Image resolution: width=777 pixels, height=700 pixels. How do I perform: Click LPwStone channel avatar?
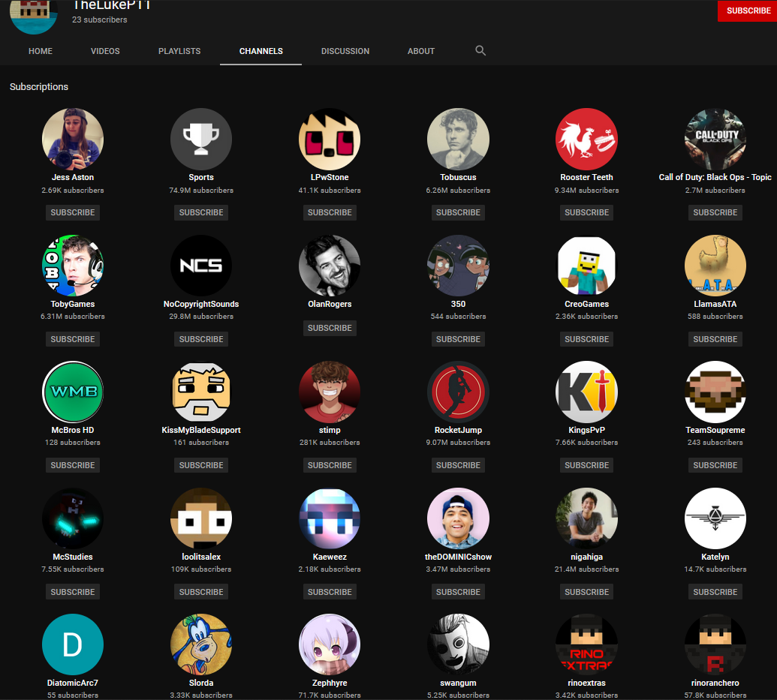[x=330, y=140]
